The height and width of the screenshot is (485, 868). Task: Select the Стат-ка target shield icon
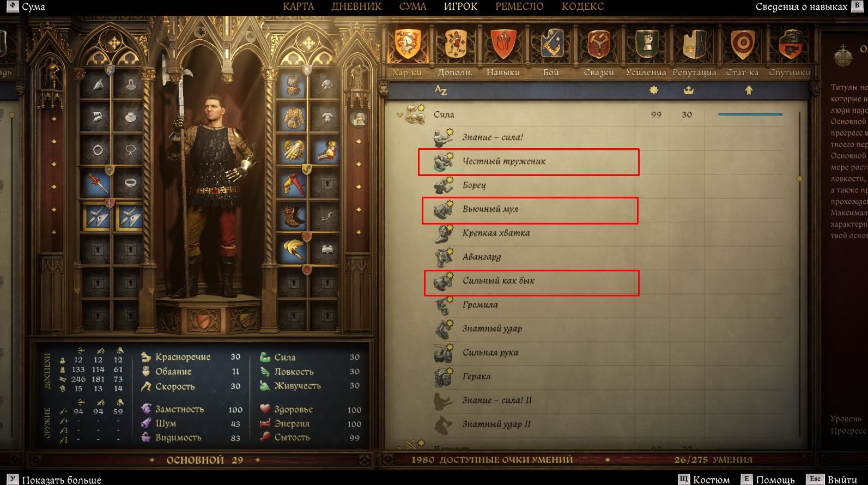pyautogui.click(x=743, y=44)
